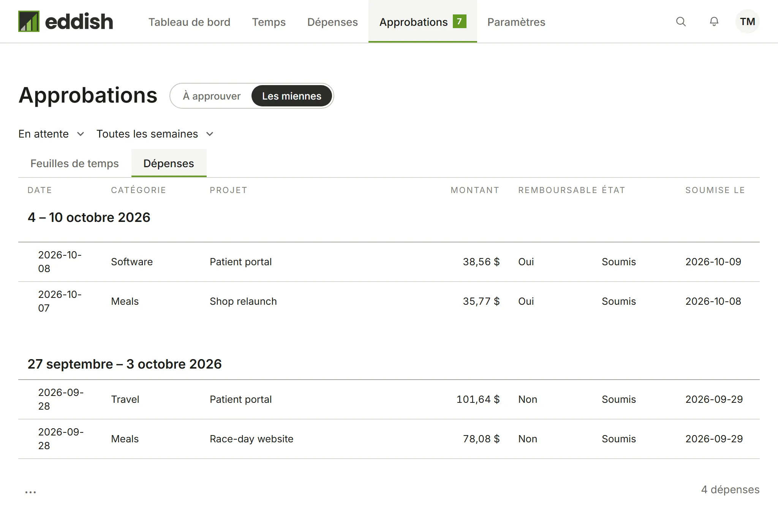Open search with the magnifier icon

(681, 22)
